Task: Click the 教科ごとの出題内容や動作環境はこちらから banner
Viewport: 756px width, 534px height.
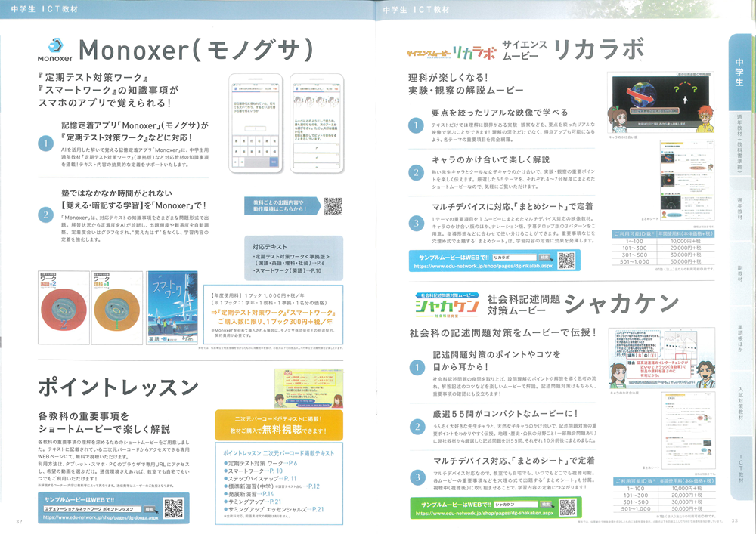Action: point(281,206)
